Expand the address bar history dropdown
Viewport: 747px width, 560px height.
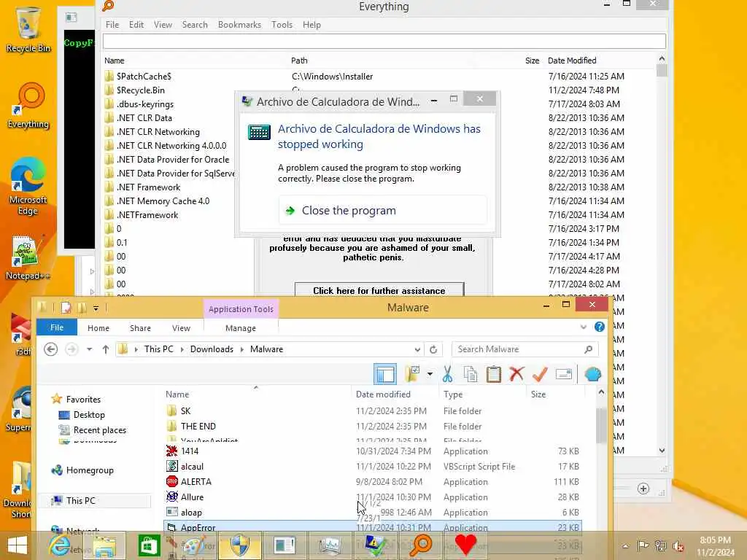[417, 349]
